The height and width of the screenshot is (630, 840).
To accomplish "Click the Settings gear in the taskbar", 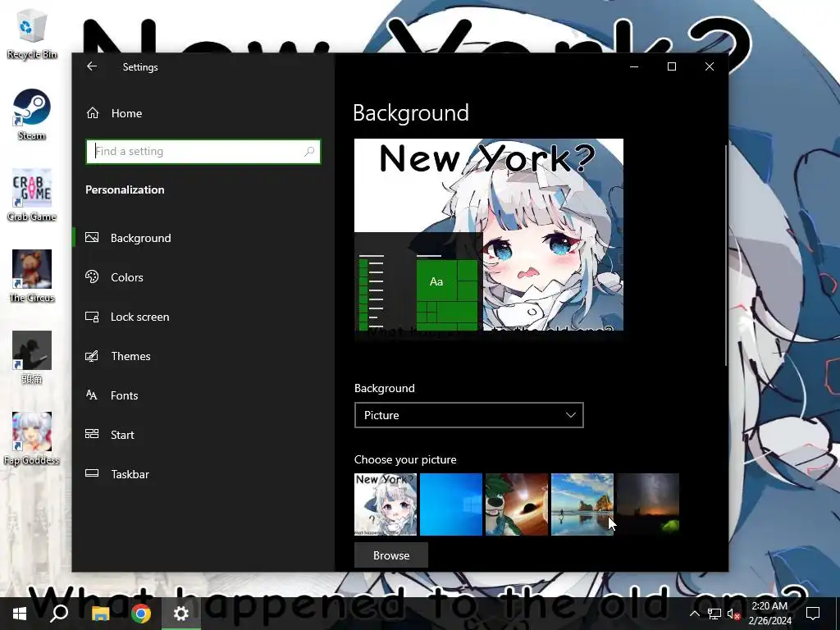I will [181, 614].
